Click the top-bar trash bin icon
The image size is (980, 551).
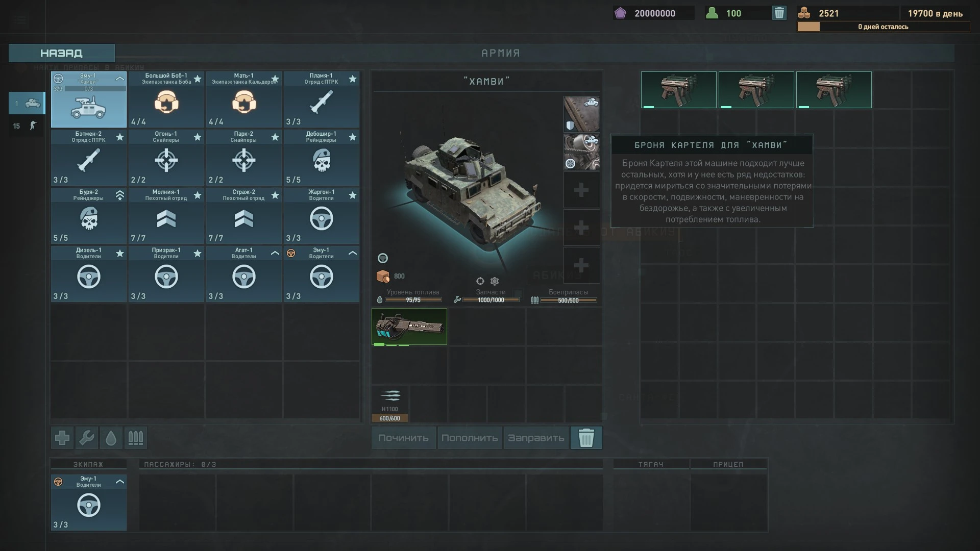click(x=779, y=13)
